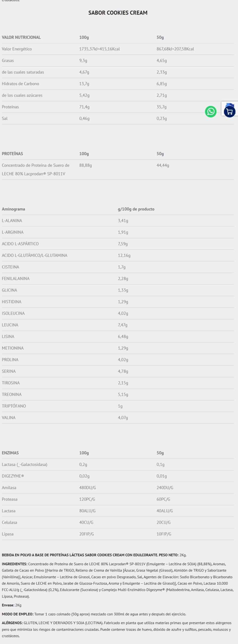Viewport: 238px width, 644px height.
Task: Open the WhatsApp chat floating button
Action: (x=211, y=111)
